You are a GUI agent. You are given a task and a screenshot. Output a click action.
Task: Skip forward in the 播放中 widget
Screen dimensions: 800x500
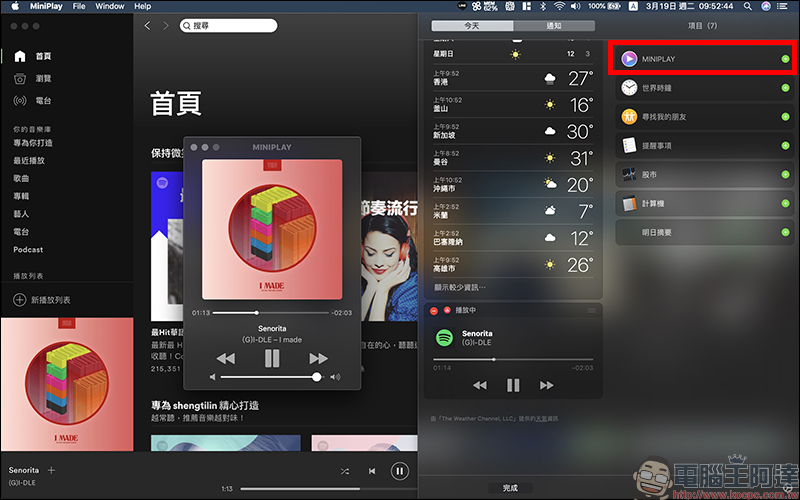546,385
